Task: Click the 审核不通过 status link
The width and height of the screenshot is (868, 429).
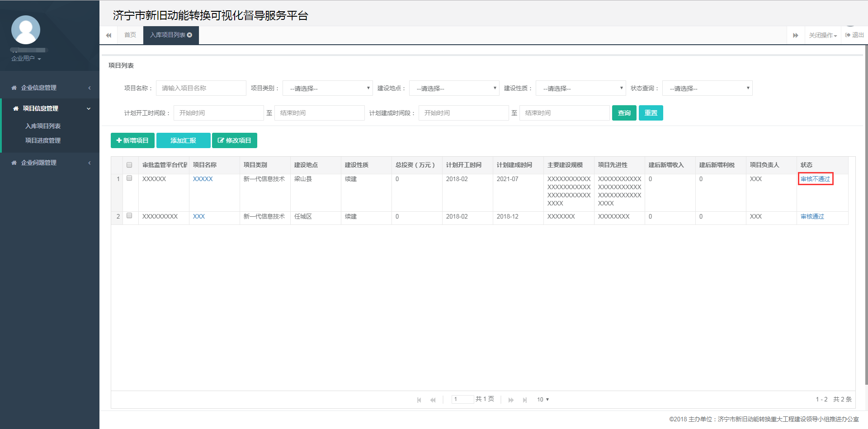Action: [x=815, y=179]
